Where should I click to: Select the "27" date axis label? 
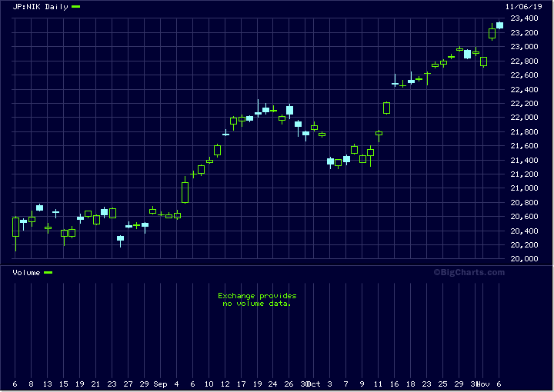[128, 384]
